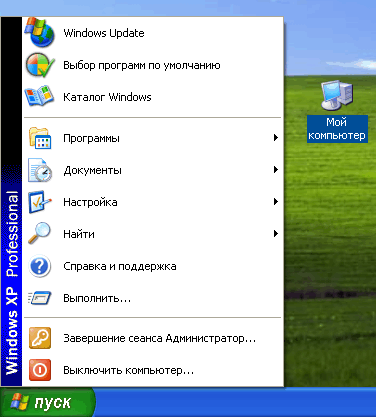
Task: Choose Выполнить... from the menu
Action: [x=153, y=298]
